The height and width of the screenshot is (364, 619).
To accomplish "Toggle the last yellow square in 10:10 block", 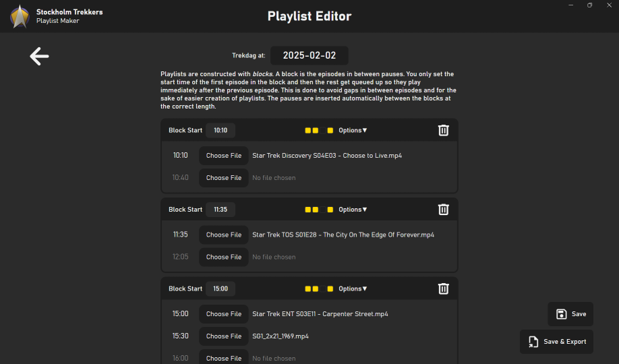I will click(330, 130).
